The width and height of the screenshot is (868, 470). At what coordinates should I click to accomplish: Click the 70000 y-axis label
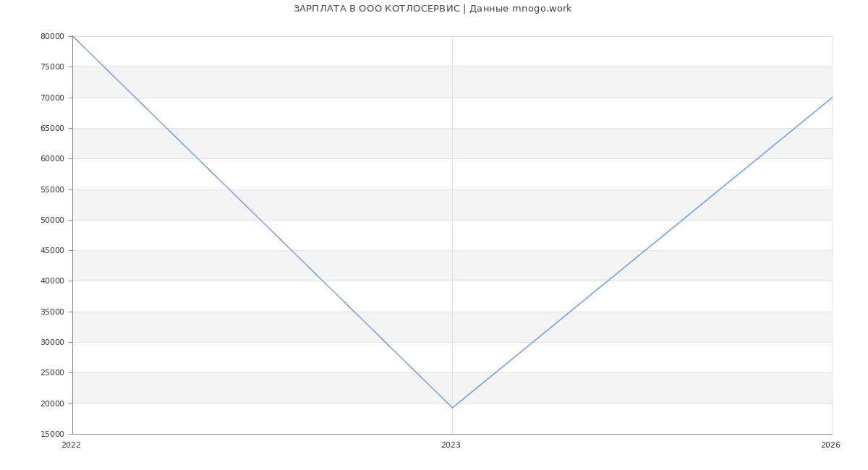52,98
